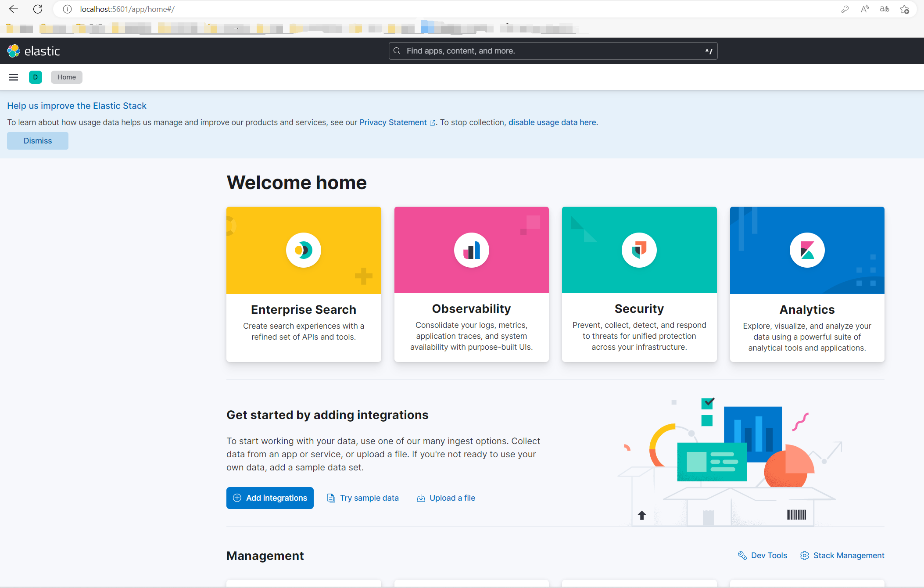The image size is (924, 588).
Task: Click the Enterprise Search circular icon
Action: click(304, 250)
